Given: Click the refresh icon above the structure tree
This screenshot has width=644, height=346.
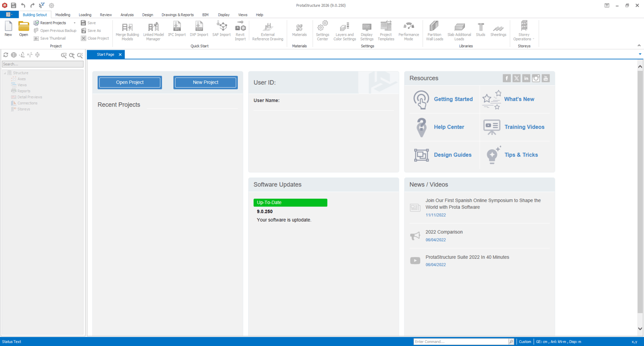Looking at the screenshot, I should pyautogui.click(x=6, y=55).
